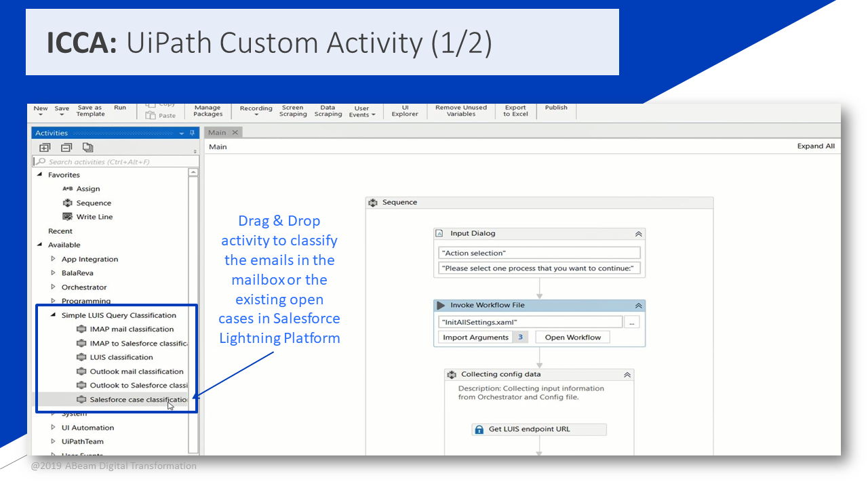Click the "InitAllSettings.xaml" file path field
Viewport: 868px width, 488px height.
pos(530,323)
